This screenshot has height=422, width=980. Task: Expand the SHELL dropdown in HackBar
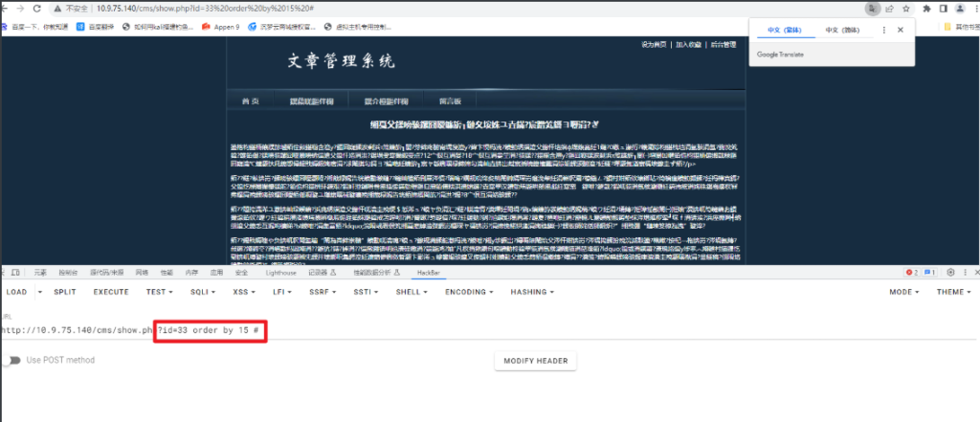tap(412, 292)
